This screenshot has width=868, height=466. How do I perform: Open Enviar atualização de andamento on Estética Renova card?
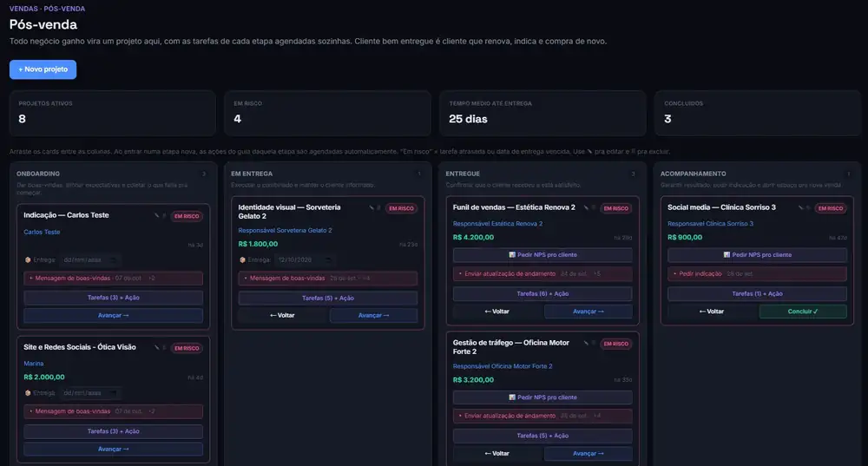(x=542, y=274)
